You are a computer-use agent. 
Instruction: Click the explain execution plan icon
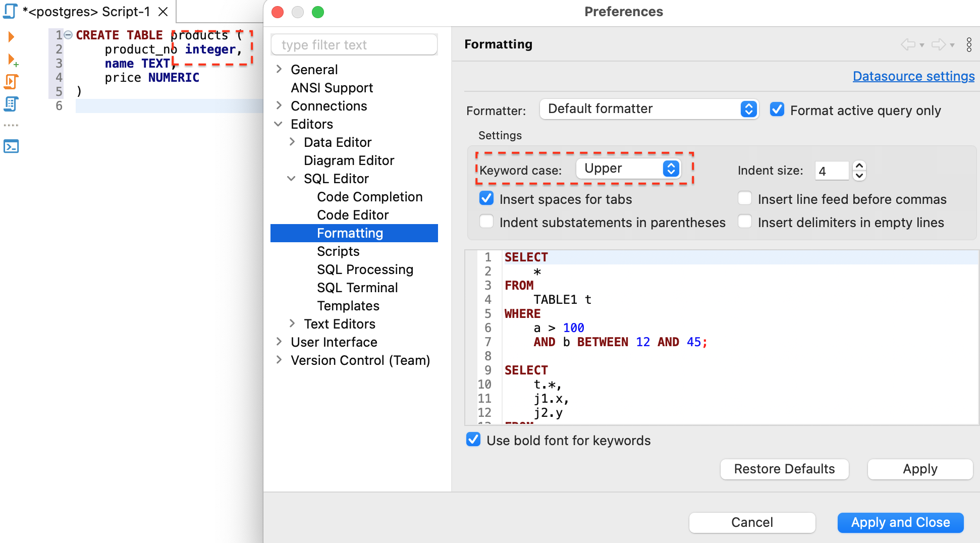coord(11,104)
